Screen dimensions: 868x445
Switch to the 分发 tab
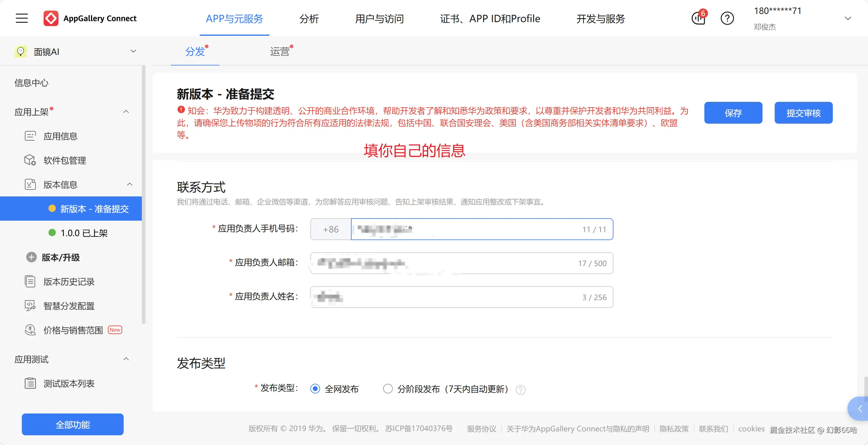click(195, 52)
